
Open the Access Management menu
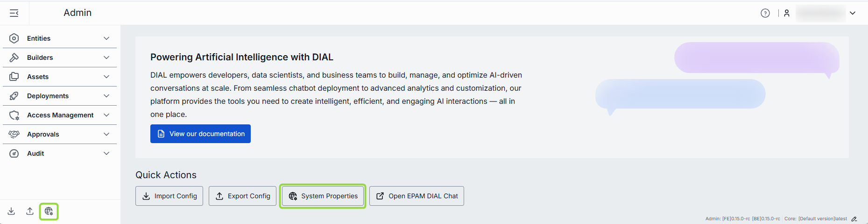pyautogui.click(x=60, y=115)
